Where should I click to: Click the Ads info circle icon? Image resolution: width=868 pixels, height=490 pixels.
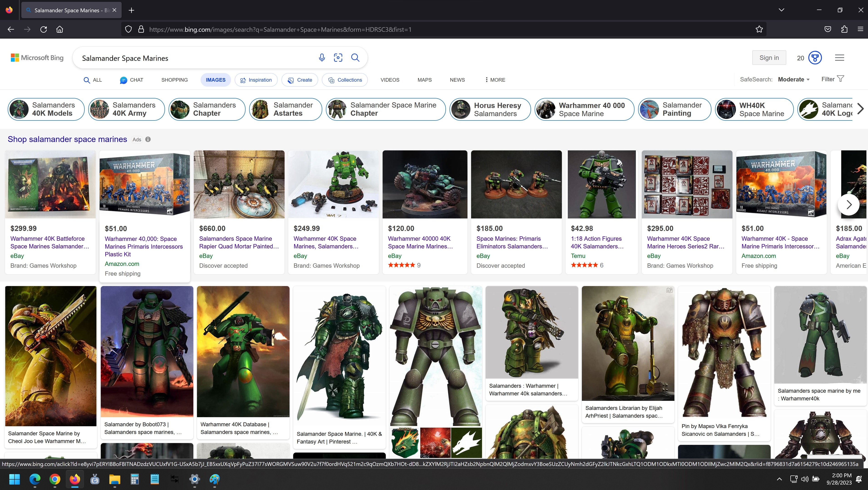(148, 140)
